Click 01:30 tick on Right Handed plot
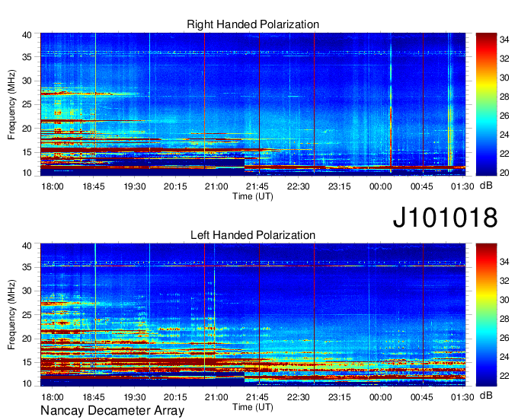Image resolution: width=518 pixels, height=420 pixels. [x=462, y=186]
